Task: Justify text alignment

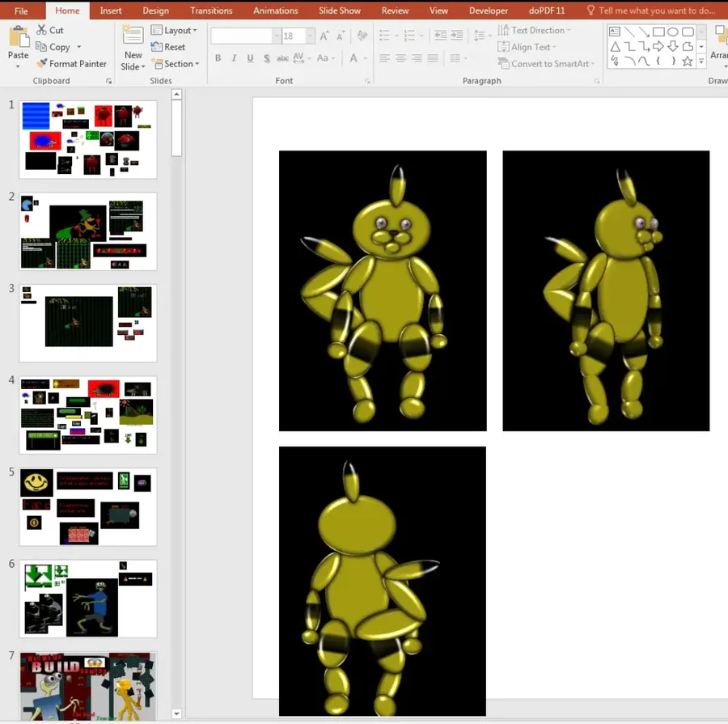Action: [x=433, y=58]
